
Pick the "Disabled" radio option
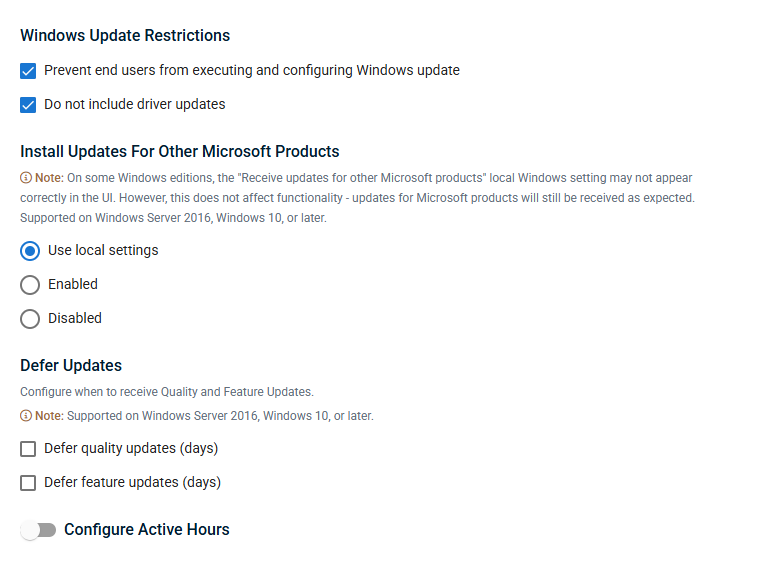point(30,319)
